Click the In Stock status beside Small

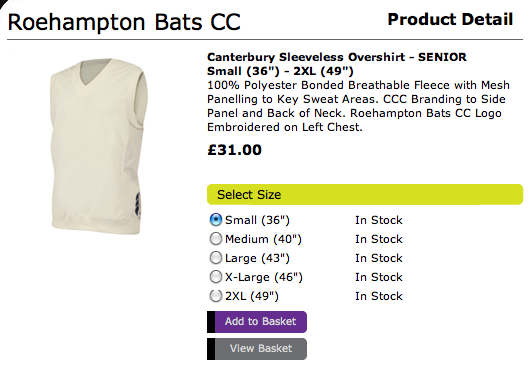click(x=379, y=220)
